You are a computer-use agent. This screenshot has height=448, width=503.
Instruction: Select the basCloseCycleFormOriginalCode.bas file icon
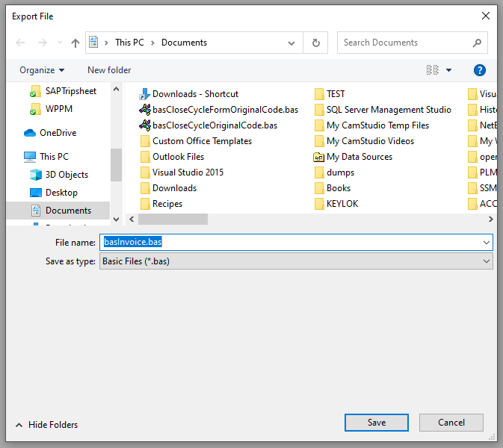click(x=145, y=110)
